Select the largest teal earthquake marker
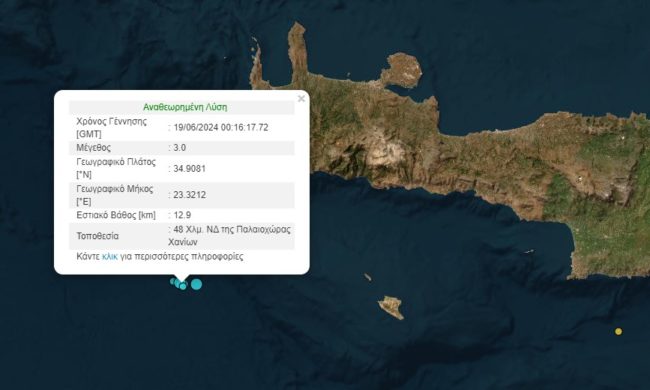The height and width of the screenshot is (390, 650). click(196, 284)
